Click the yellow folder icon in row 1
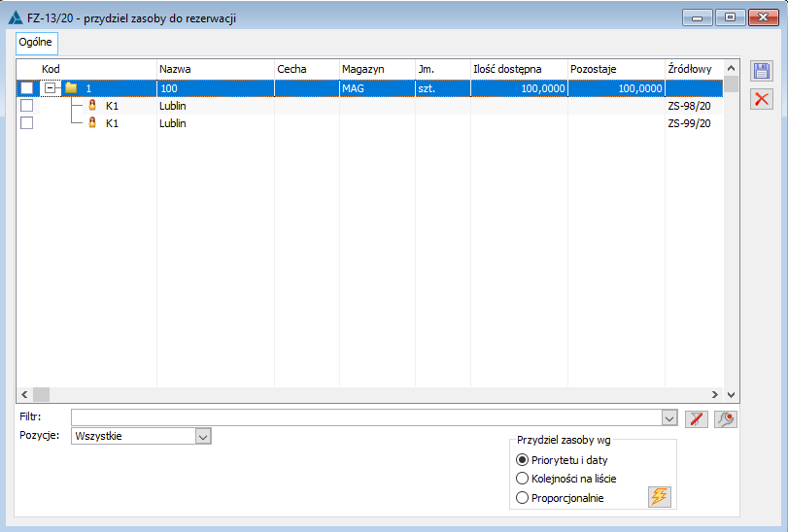Viewport: 788px width, 532px height. [71, 88]
